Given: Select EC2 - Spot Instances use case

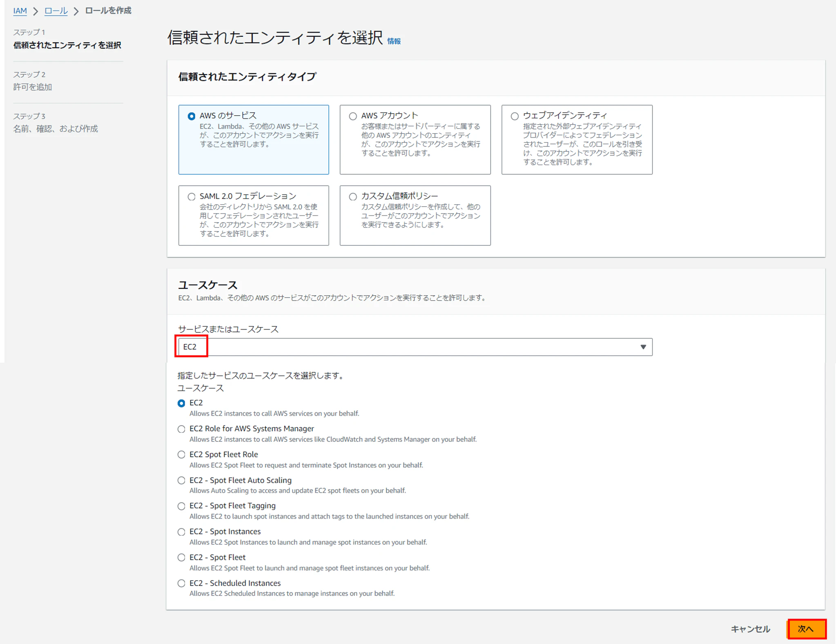Looking at the screenshot, I should [181, 532].
